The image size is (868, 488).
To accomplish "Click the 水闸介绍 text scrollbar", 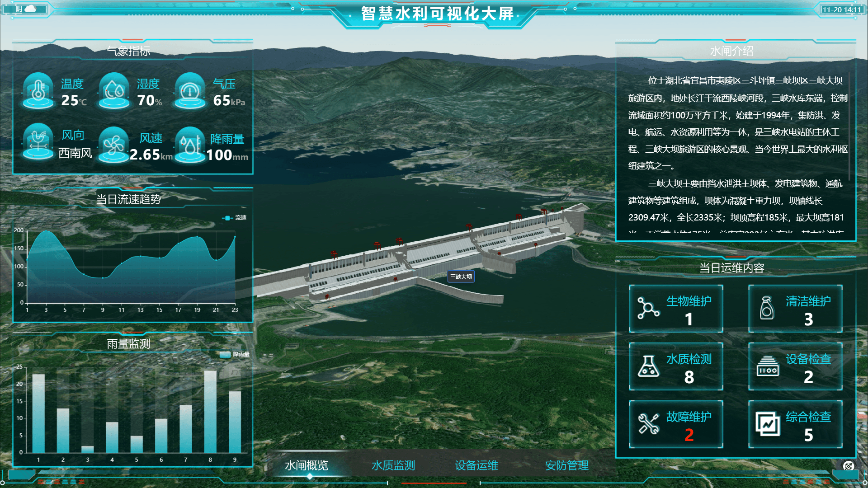I will [x=849, y=127].
